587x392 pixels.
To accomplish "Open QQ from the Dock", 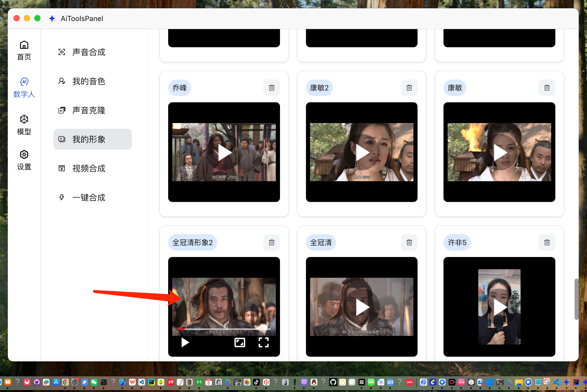I will click(x=314, y=382).
